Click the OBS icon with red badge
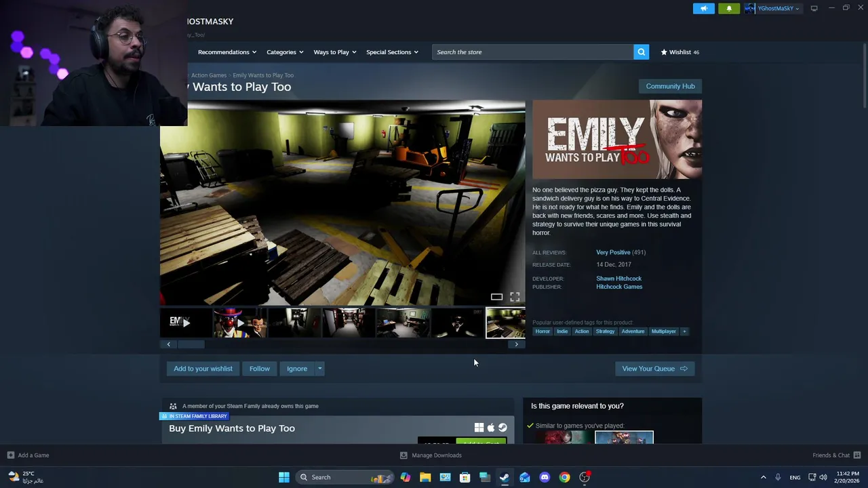The image size is (868, 488). [585, 477]
